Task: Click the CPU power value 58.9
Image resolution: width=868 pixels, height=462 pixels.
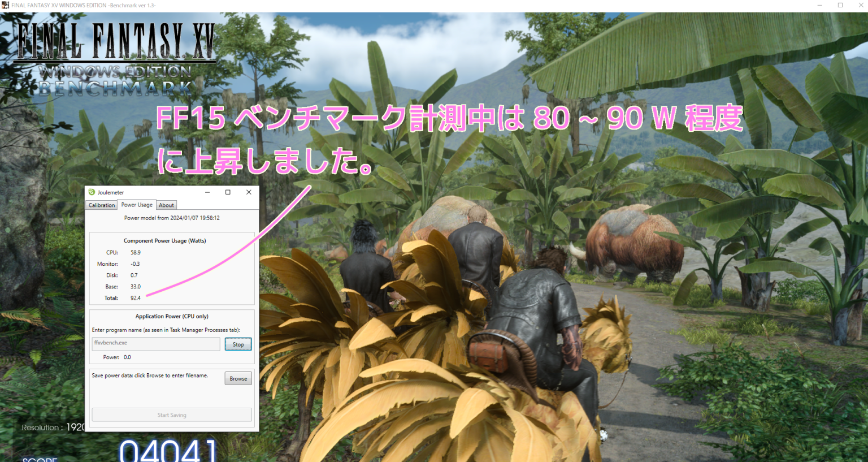Action: (135, 252)
